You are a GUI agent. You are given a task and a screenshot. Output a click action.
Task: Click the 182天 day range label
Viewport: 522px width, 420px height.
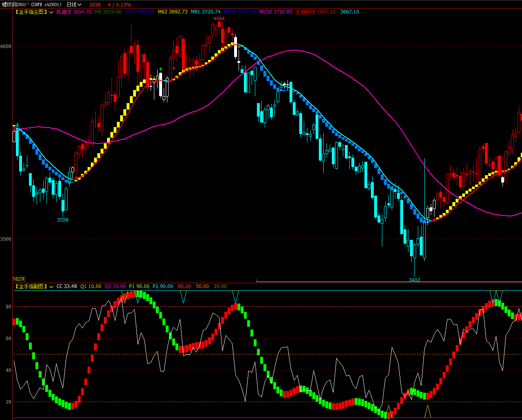[x=19, y=279]
